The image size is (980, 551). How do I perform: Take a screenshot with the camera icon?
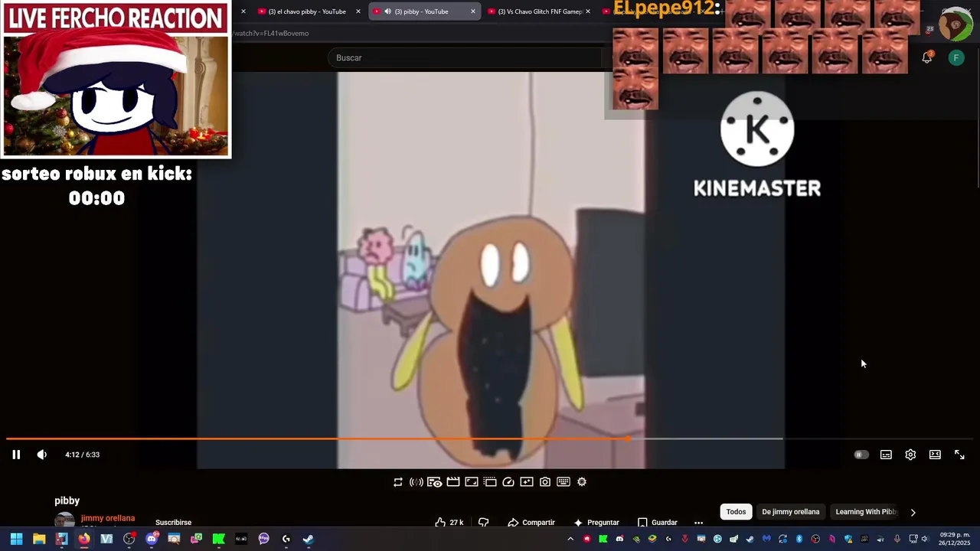pos(545,481)
